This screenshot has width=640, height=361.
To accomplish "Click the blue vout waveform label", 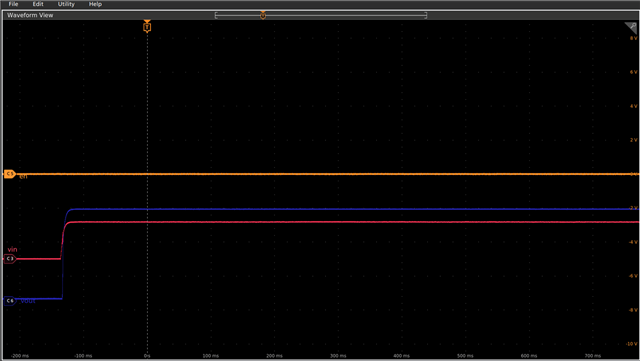I will point(28,301).
